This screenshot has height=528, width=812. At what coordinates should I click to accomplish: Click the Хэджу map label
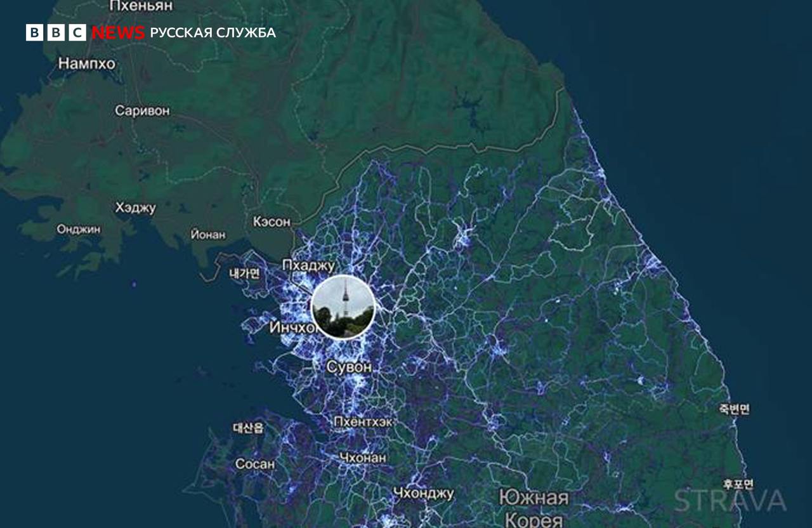tap(136, 208)
